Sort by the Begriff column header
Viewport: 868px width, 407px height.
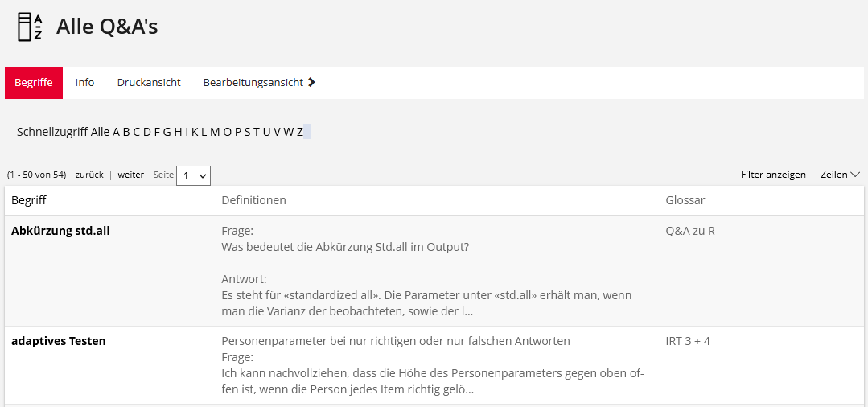[29, 200]
